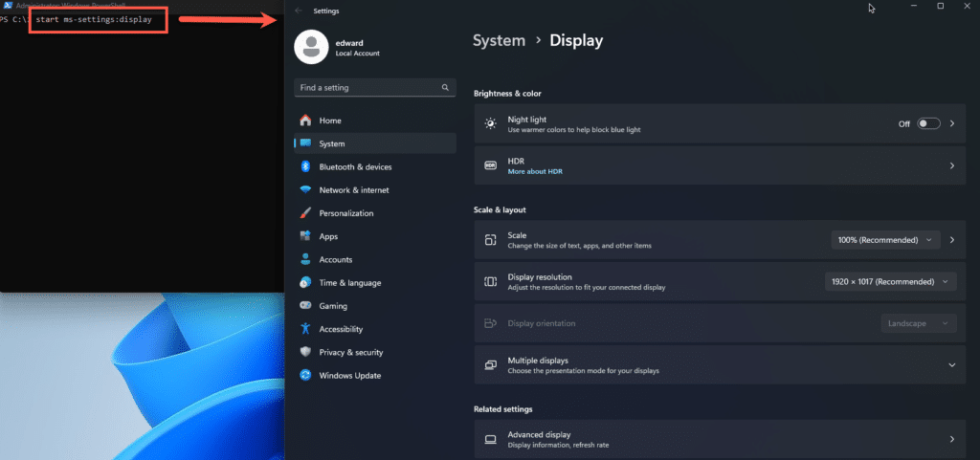Open the Display orientation Landscape dropdown
Viewport: 980px width, 460px height.
coord(919,323)
